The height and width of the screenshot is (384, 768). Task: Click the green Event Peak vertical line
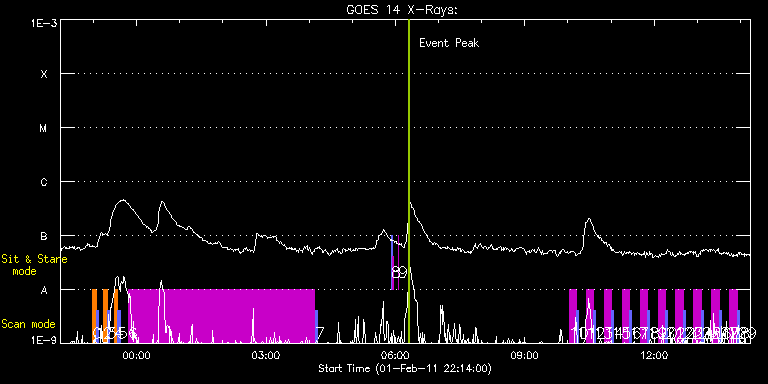409,181
